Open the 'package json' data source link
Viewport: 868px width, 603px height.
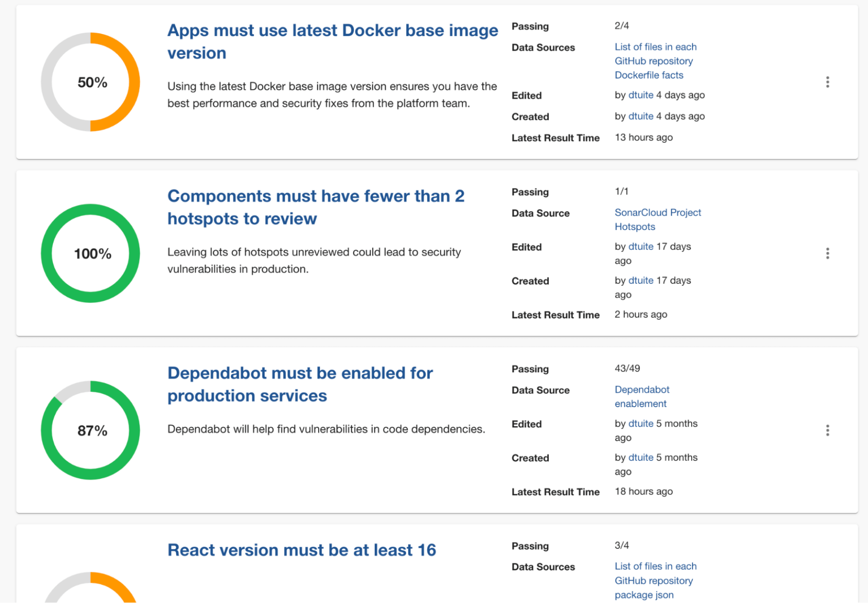644,595
